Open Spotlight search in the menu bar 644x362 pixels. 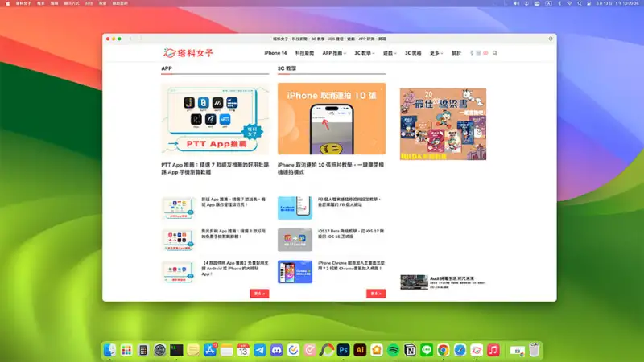579,3
